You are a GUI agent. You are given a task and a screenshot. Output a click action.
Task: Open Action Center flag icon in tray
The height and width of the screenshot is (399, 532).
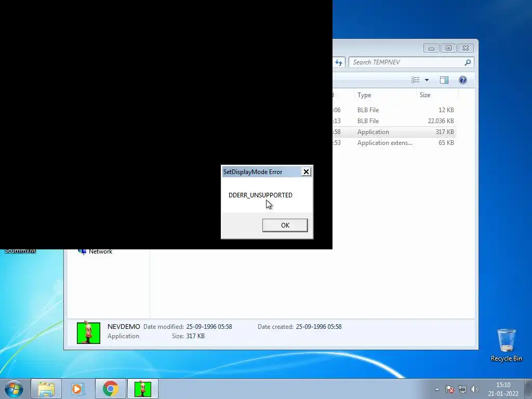(x=450, y=389)
